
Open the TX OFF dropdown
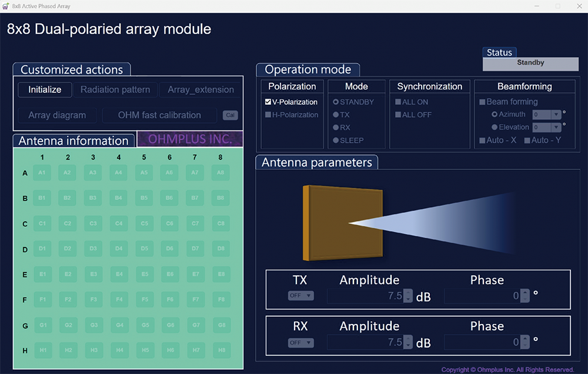tap(300, 296)
